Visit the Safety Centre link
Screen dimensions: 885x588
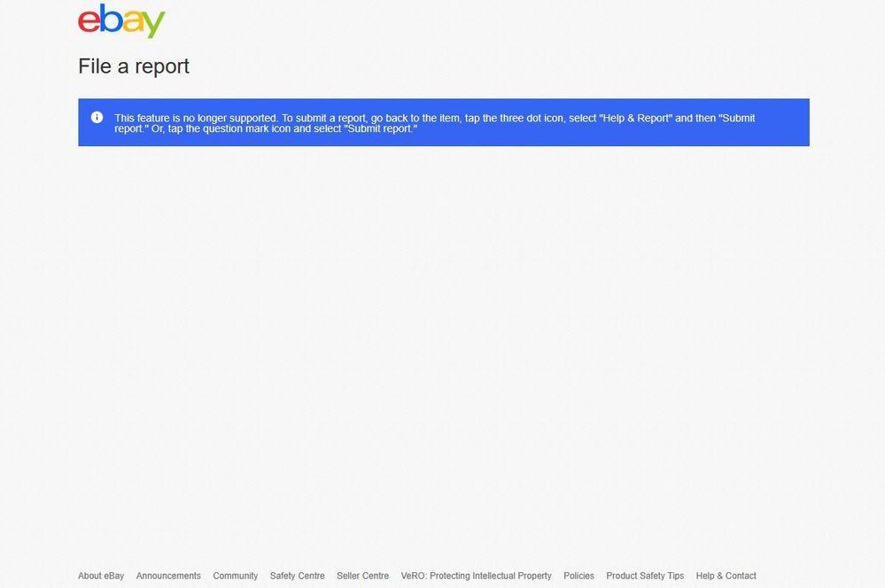tap(297, 576)
